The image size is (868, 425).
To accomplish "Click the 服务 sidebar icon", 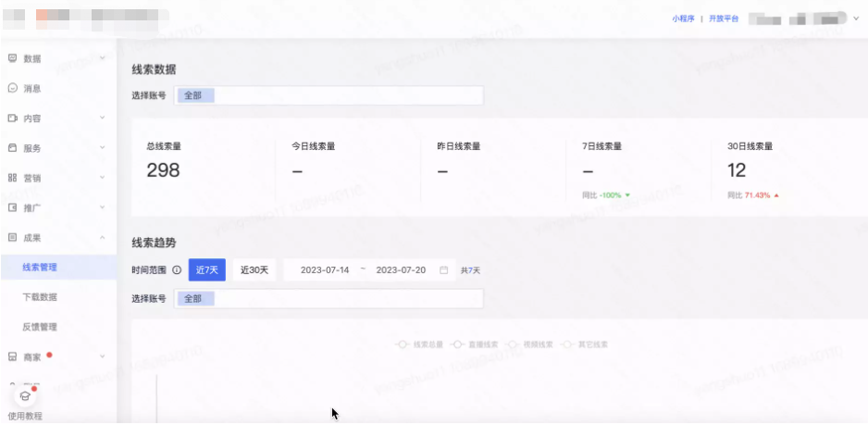I will click(x=13, y=148).
